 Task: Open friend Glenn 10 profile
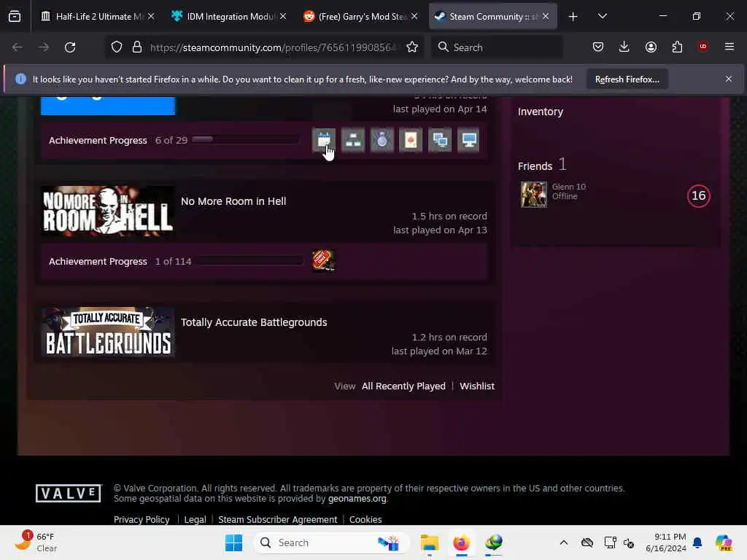(x=569, y=187)
